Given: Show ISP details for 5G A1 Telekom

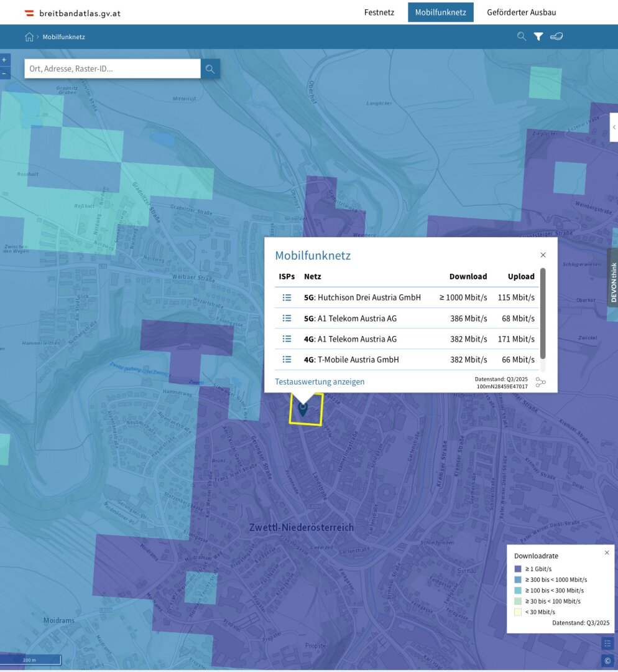Looking at the screenshot, I should tap(287, 318).
